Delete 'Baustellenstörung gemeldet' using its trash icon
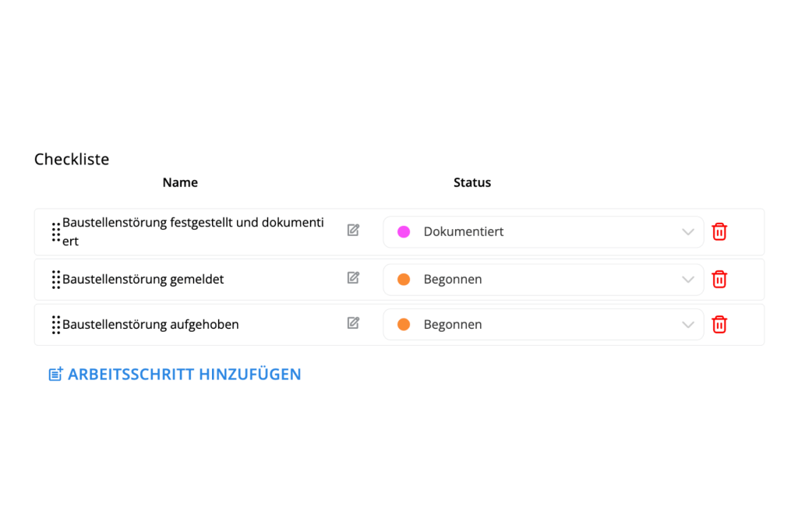798x532 pixels. click(x=719, y=279)
